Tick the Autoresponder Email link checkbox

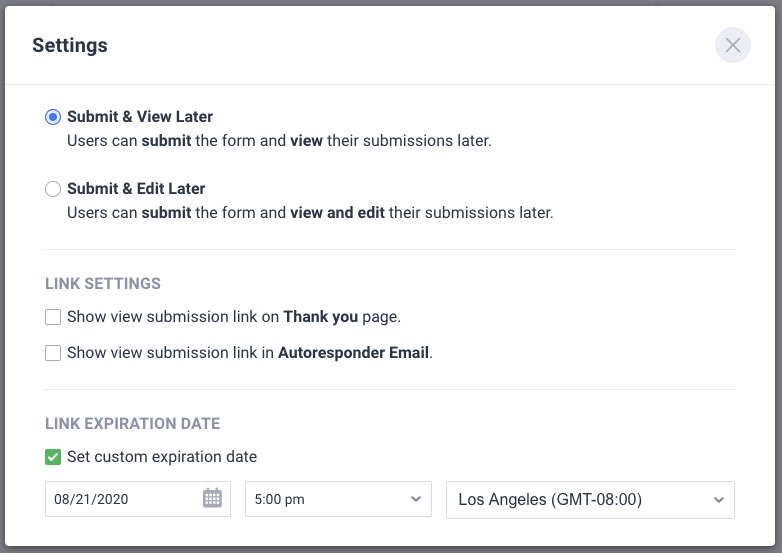click(x=53, y=353)
